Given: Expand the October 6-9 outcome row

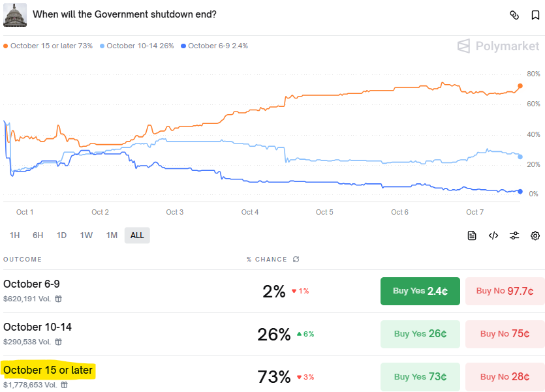Looking at the screenshot, I should point(31,284).
